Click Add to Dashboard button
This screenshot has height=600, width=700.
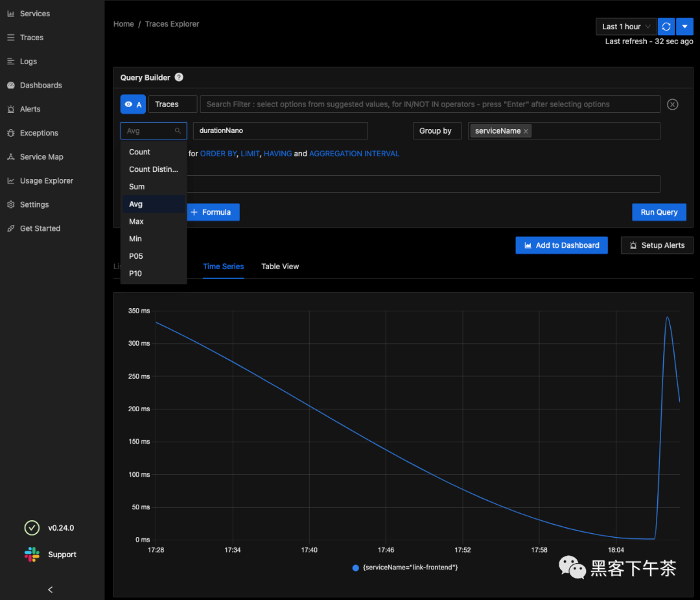561,245
